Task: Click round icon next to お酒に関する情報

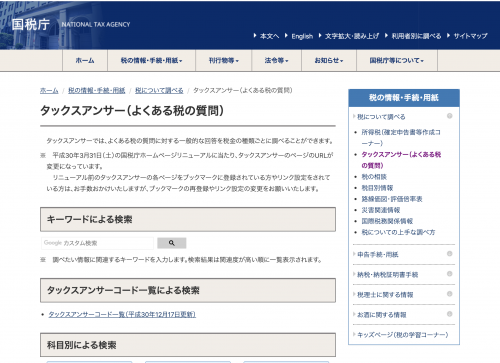Action: pos(450,314)
